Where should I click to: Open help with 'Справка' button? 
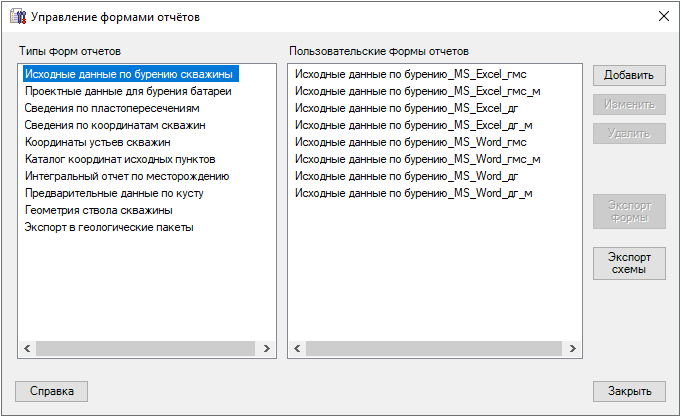(51, 391)
